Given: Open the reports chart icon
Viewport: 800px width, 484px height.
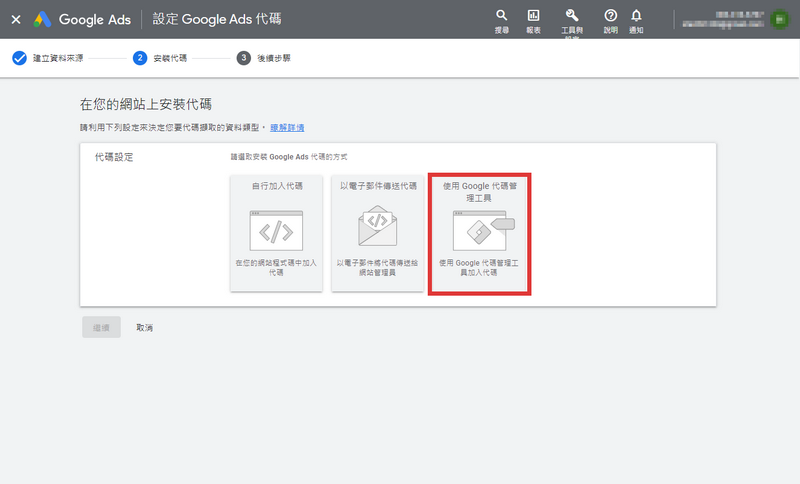Looking at the screenshot, I should coord(533,16).
